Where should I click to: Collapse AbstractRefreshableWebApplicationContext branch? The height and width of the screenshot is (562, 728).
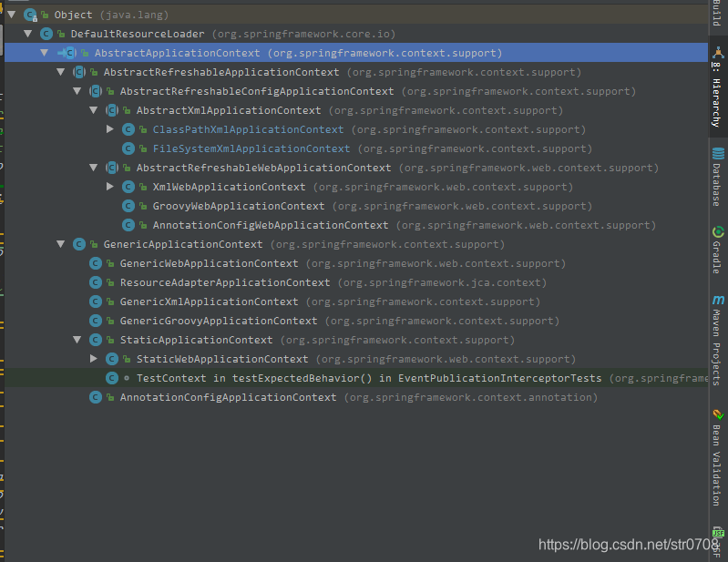[94, 168]
